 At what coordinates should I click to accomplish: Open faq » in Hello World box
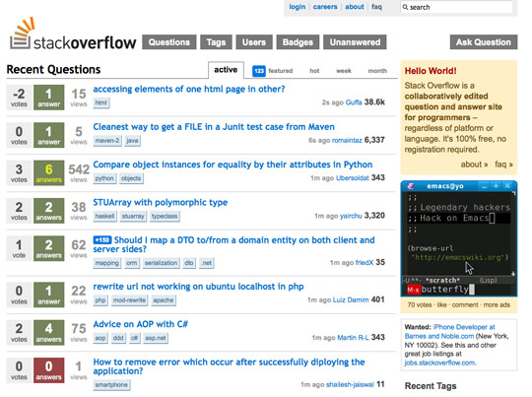pos(503,165)
